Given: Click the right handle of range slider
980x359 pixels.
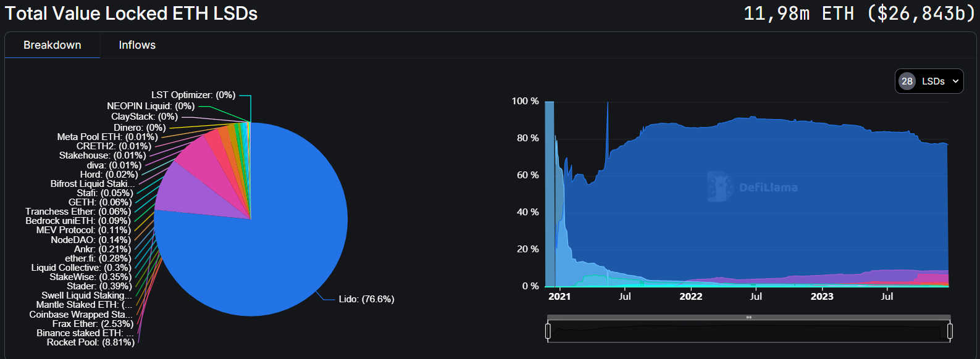Looking at the screenshot, I should click(950, 331).
